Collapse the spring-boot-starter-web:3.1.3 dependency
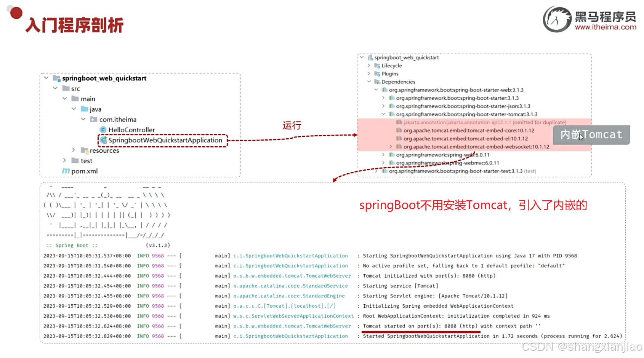Image resolution: width=644 pixels, height=358 pixels. (x=376, y=90)
